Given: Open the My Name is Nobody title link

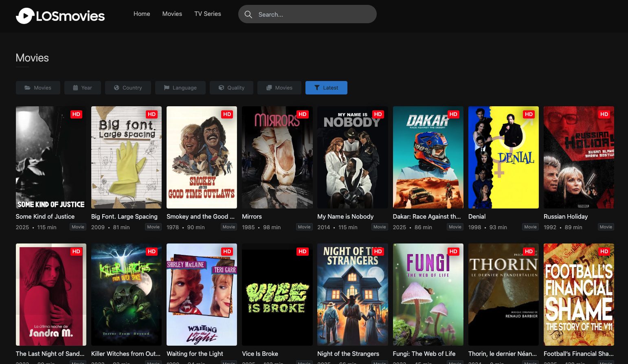Looking at the screenshot, I should pyautogui.click(x=345, y=217).
